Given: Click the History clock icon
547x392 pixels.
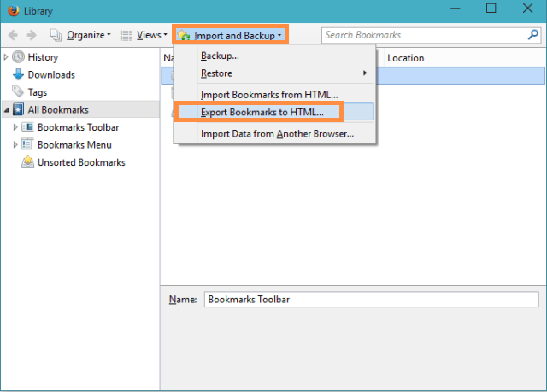Looking at the screenshot, I should pyautogui.click(x=18, y=57).
